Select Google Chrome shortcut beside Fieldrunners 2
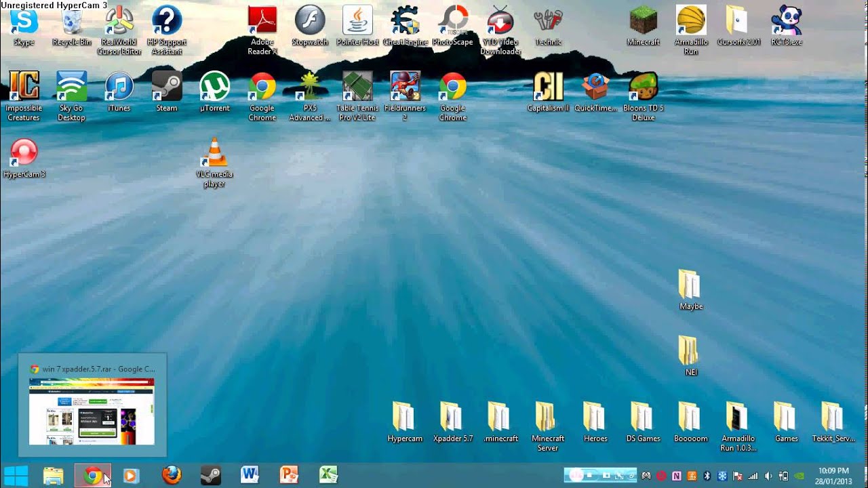 pyautogui.click(x=452, y=96)
